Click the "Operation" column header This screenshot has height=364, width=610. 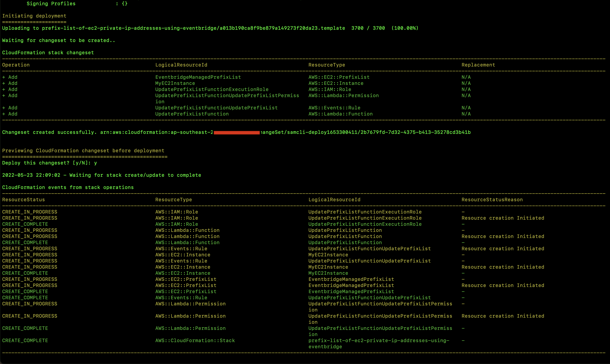coord(16,65)
